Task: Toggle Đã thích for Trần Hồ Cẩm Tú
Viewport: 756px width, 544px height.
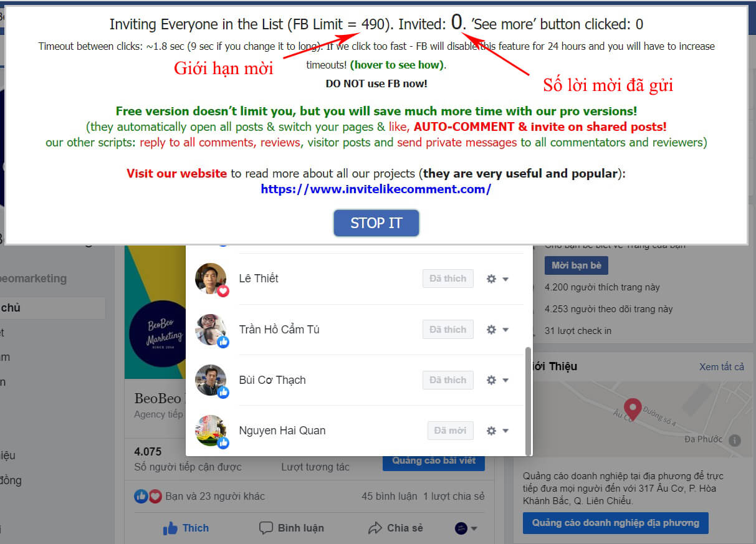Action: click(447, 330)
